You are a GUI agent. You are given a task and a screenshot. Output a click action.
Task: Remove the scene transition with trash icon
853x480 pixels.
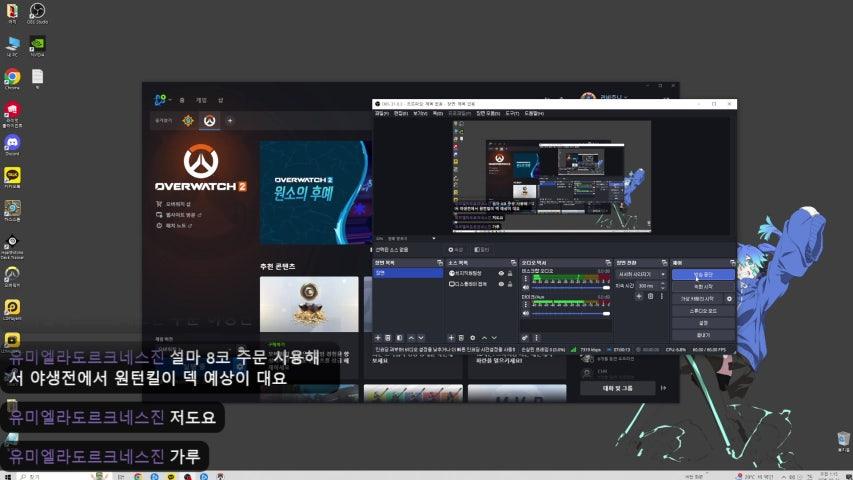[650, 296]
